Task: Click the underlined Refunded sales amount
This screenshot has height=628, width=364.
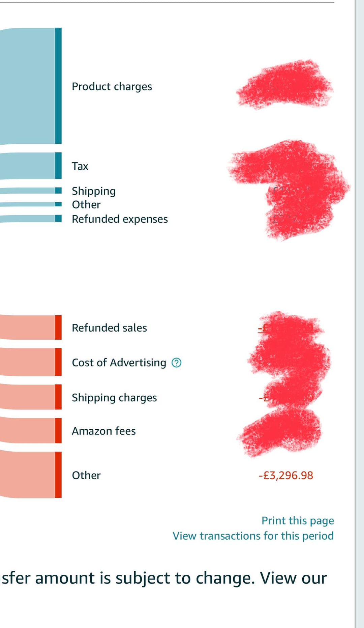Action: click(x=286, y=328)
